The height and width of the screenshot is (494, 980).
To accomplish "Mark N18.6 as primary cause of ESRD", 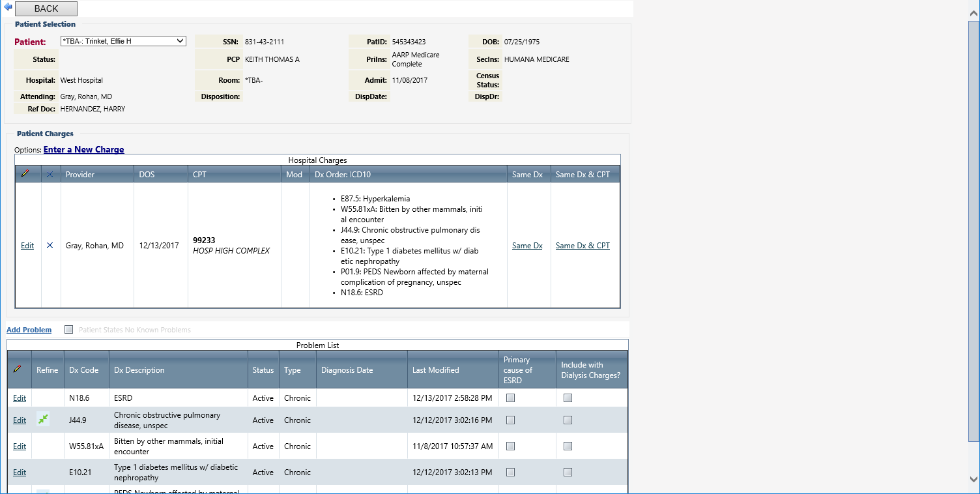I will (x=510, y=398).
